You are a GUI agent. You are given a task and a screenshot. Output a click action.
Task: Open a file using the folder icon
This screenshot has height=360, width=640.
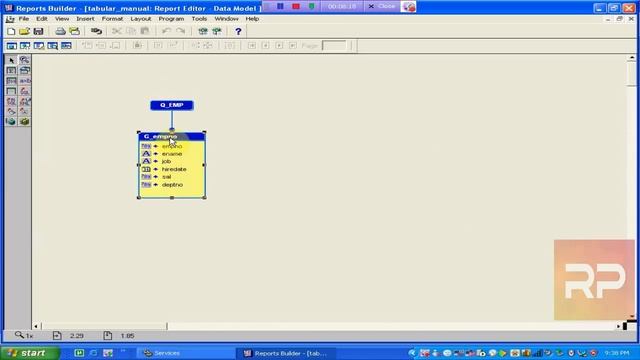(x=24, y=31)
